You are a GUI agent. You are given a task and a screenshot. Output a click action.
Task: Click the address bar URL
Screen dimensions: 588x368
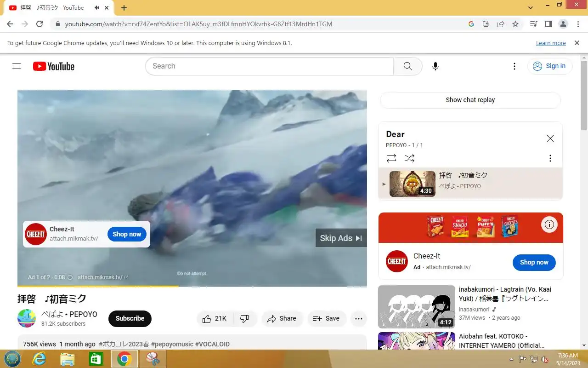click(x=198, y=24)
